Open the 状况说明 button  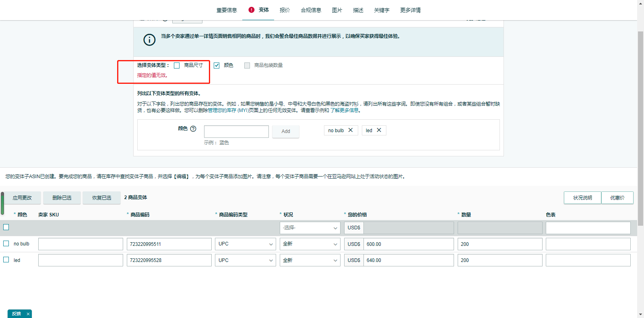tap(582, 197)
